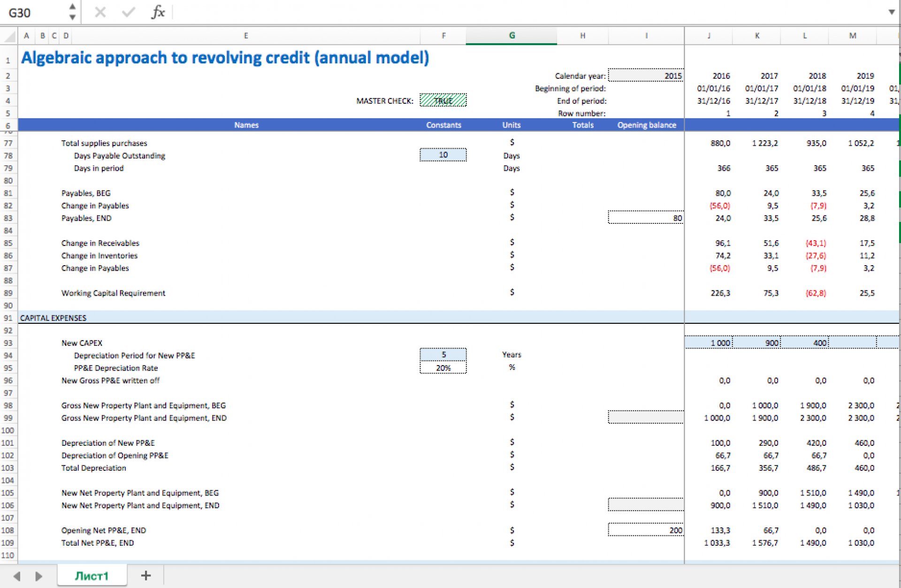Image resolution: width=901 pixels, height=588 pixels.
Task: Select column F header
Action: click(x=443, y=36)
